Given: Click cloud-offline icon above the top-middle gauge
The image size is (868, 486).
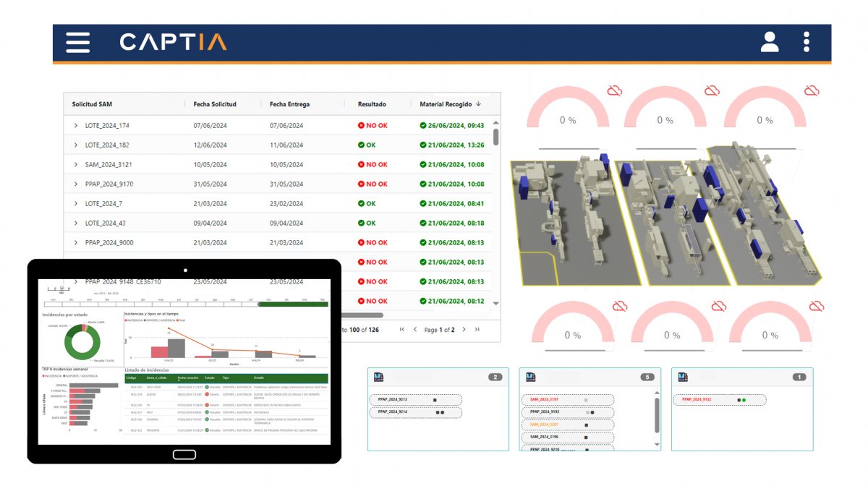Looking at the screenshot, I should point(712,90).
